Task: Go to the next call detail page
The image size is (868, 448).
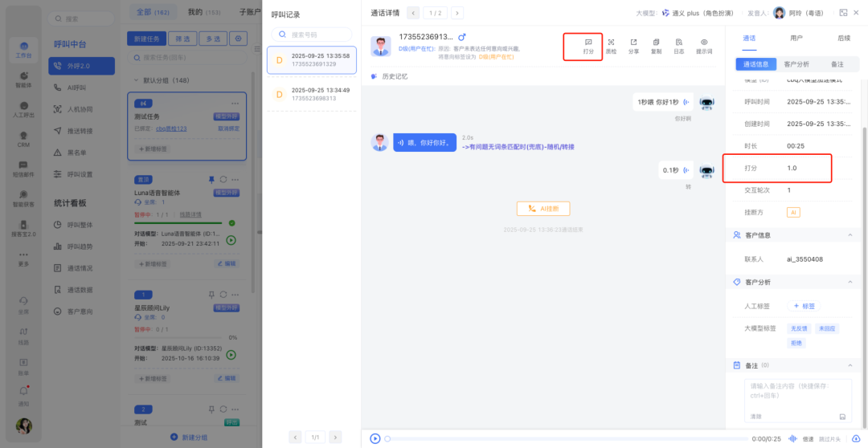Action: click(457, 13)
